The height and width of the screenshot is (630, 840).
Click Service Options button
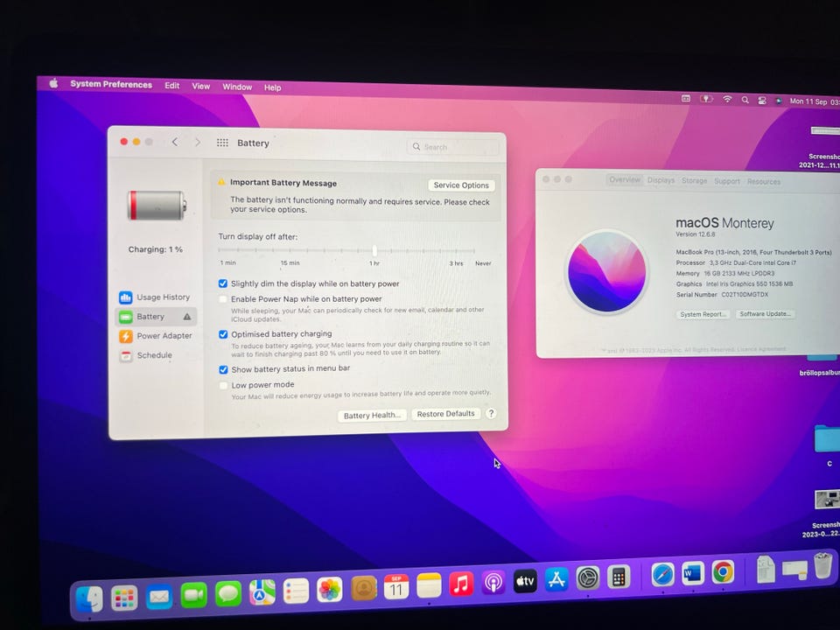point(461,185)
